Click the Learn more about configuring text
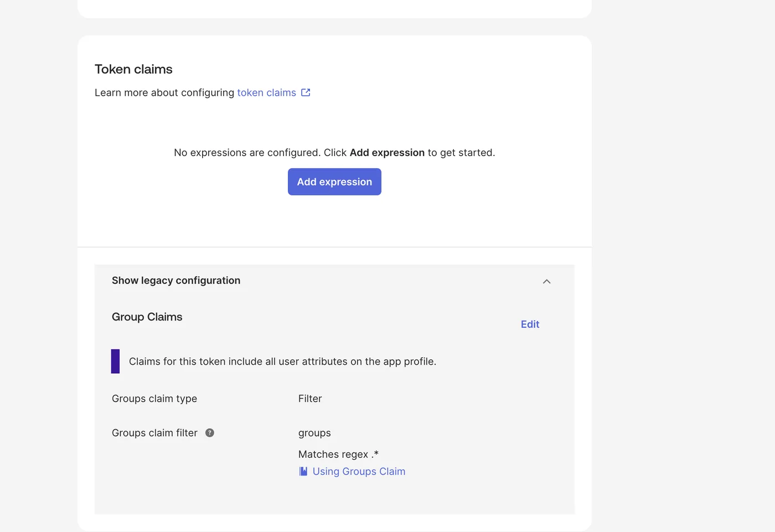This screenshot has width=775, height=532. tap(164, 92)
